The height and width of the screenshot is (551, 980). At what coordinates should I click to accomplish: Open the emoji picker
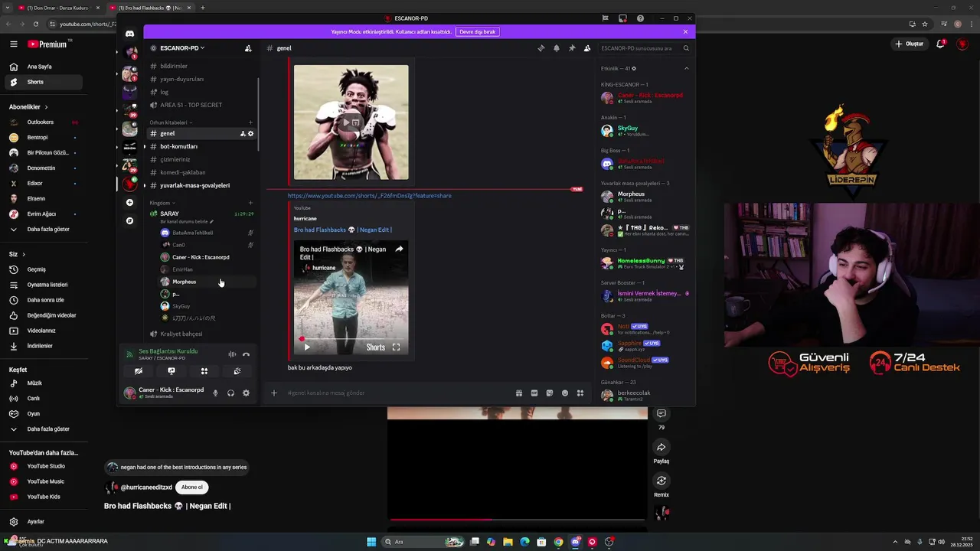[x=565, y=393]
